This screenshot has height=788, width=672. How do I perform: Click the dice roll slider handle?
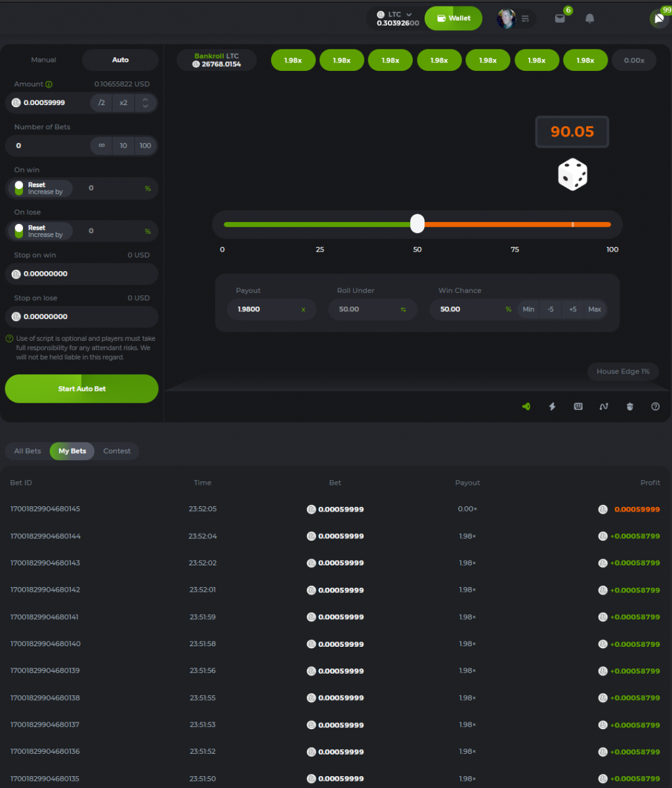pyautogui.click(x=417, y=224)
